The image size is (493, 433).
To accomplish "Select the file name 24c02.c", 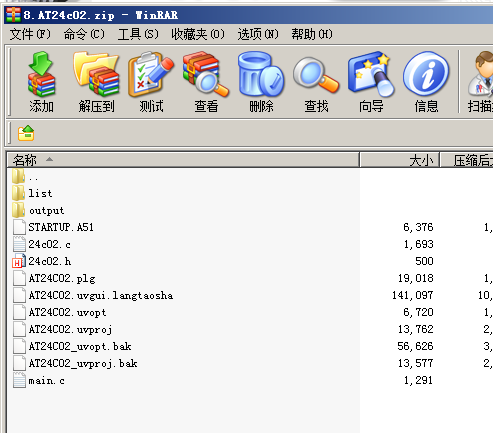I will click(x=49, y=244).
